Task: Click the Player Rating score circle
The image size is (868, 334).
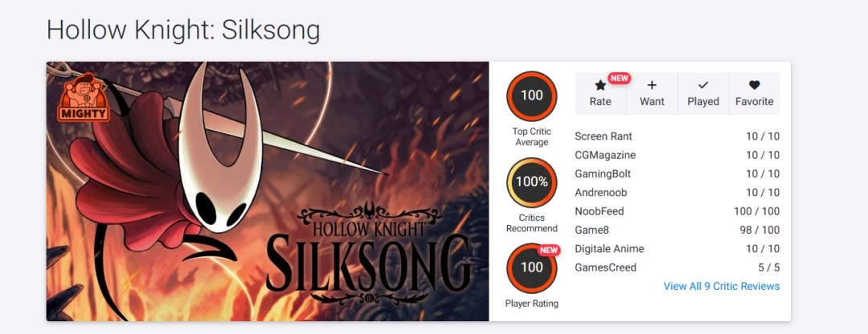Action: pyautogui.click(x=531, y=267)
